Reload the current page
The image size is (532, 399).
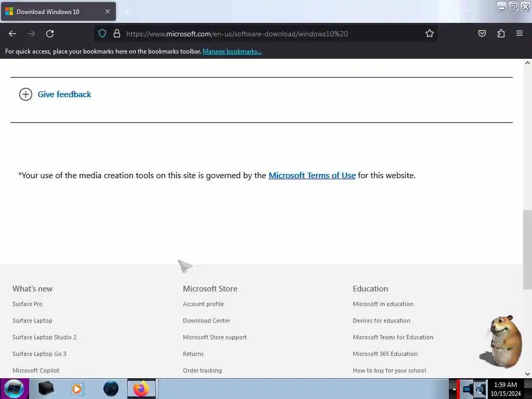(50, 34)
